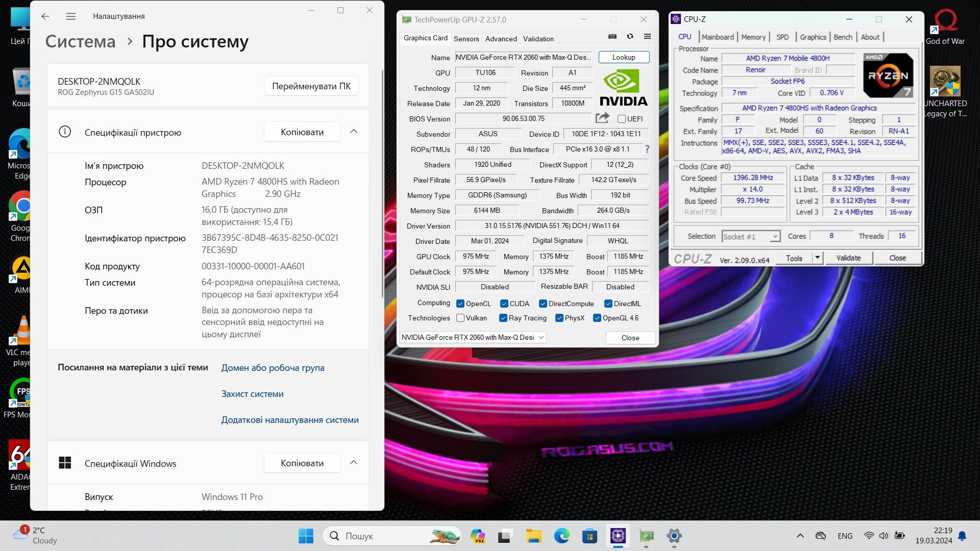
Task: Switch to Sensors tab in GPU-Z
Action: [x=467, y=38]
